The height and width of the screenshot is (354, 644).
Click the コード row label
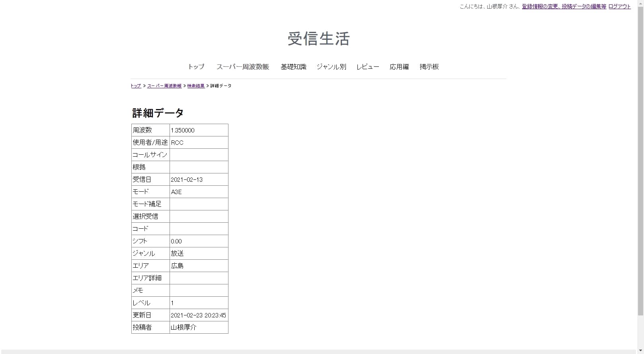coord(141,229)
